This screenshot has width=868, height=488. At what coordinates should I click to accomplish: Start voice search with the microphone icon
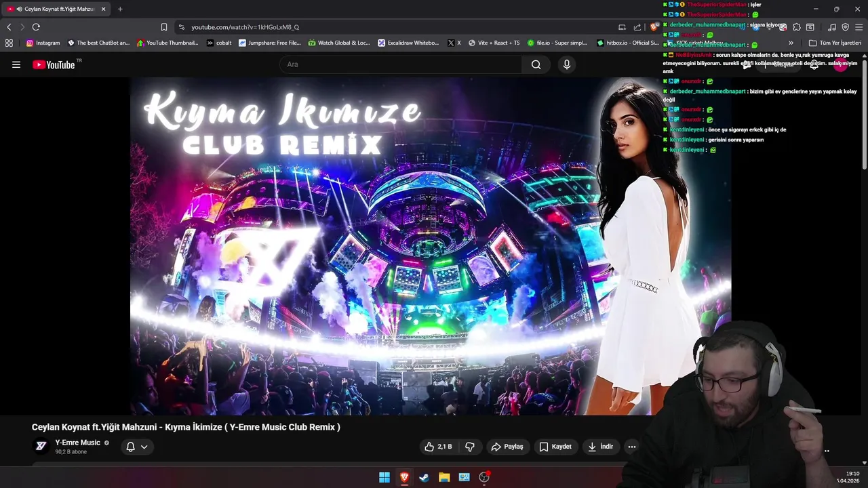tap(567, 64)
